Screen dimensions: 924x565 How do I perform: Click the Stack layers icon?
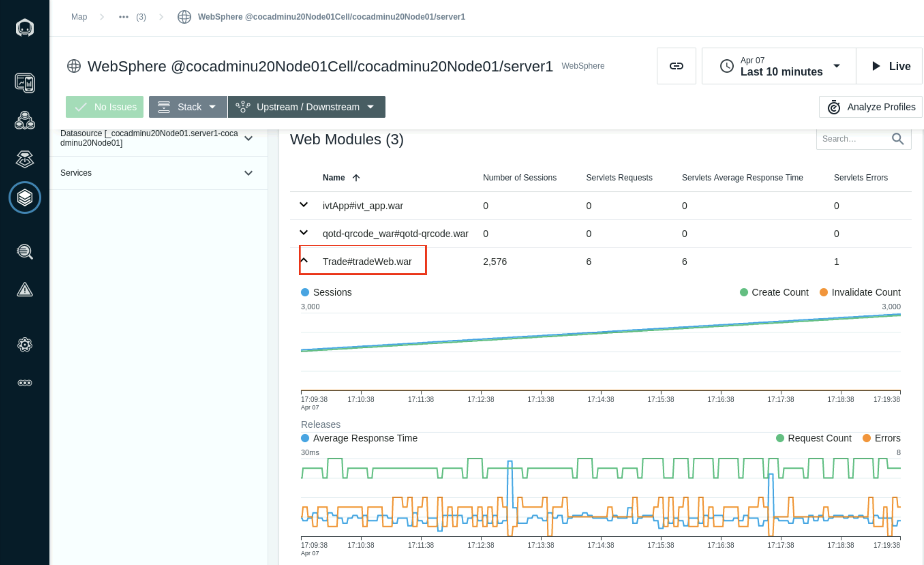tap(164, 107)
